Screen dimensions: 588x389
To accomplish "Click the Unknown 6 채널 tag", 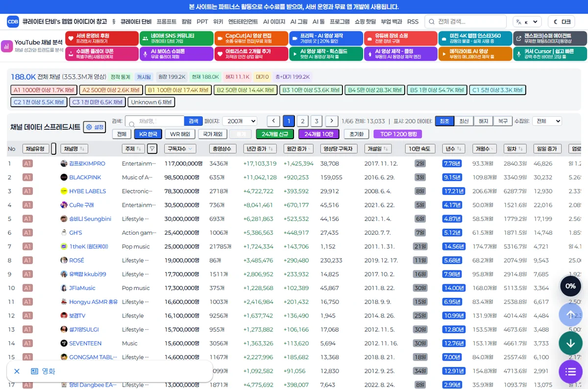I will (x=151, y=102).
